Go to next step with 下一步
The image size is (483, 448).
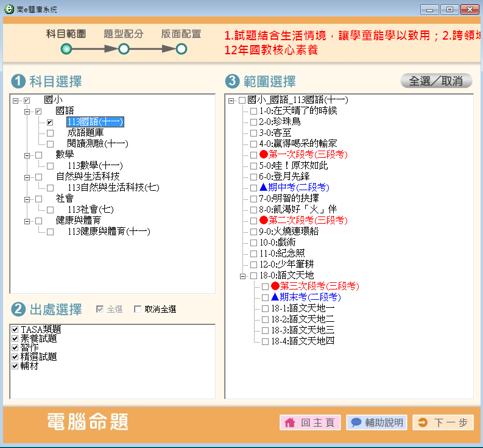click(x=443, y=423)
